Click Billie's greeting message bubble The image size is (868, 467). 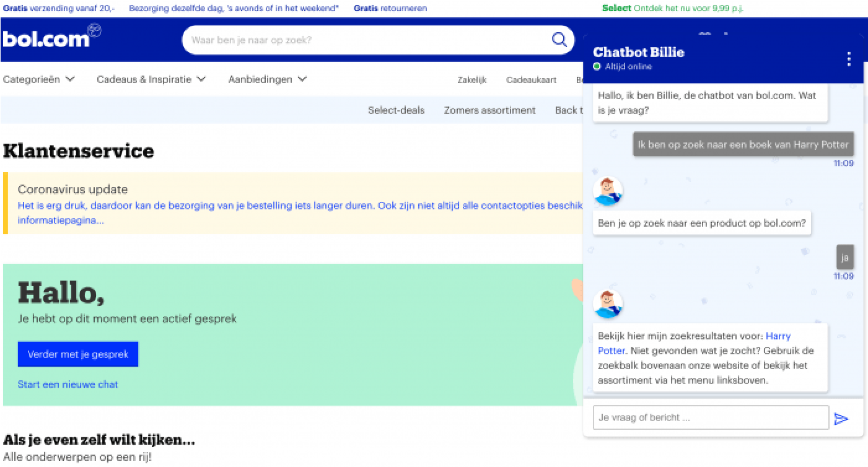coord(710,103)
